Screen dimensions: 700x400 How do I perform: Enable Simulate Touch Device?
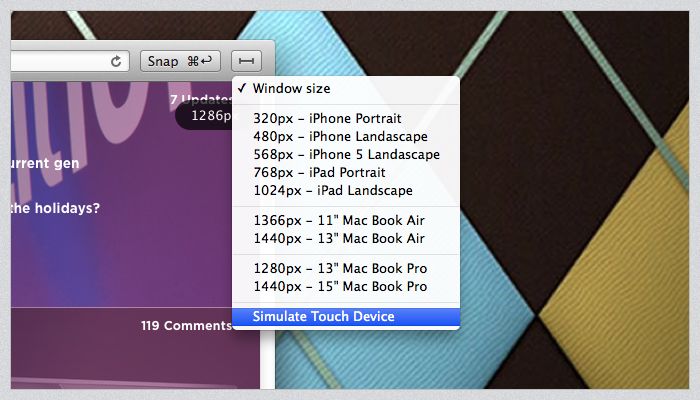(x=323, y=317)
